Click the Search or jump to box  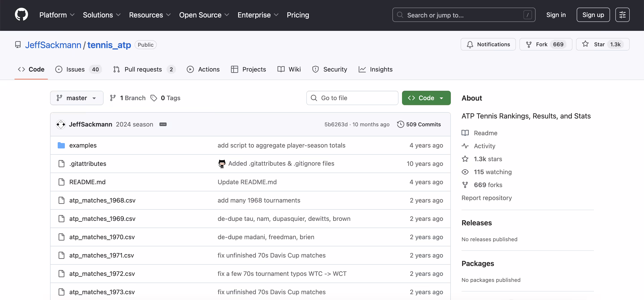point(464,15)
